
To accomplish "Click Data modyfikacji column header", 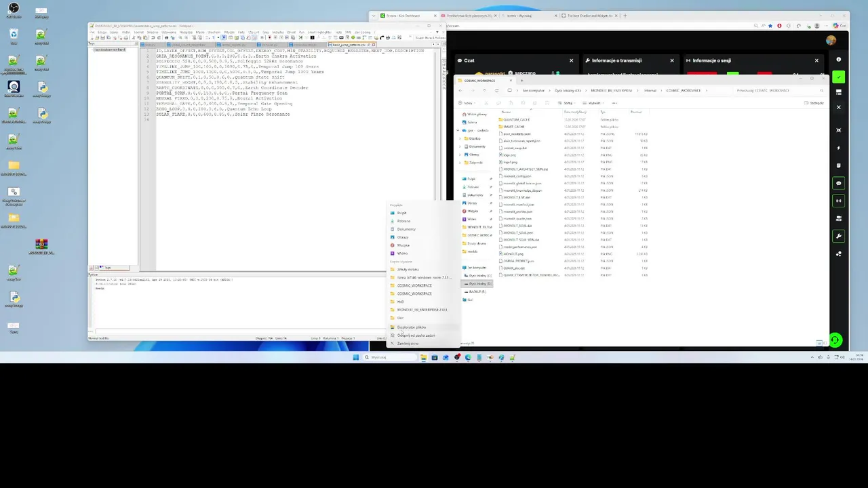I will (575, 112).
